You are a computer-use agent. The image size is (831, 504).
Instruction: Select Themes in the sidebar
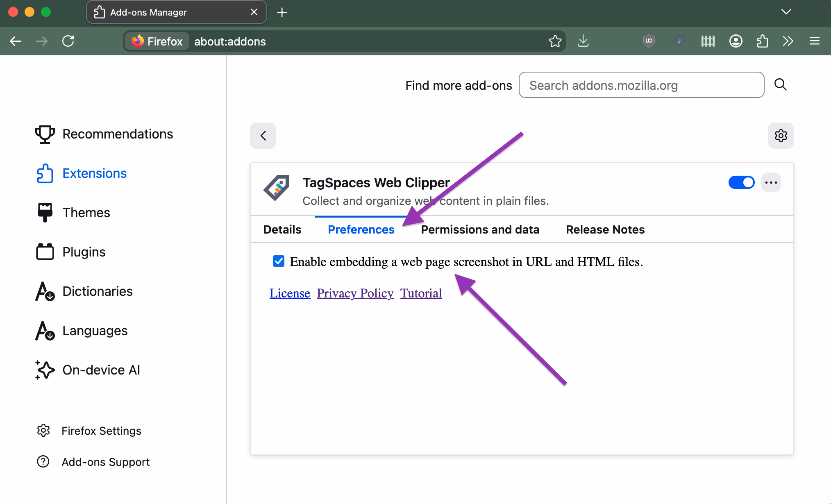coord(86,212)
